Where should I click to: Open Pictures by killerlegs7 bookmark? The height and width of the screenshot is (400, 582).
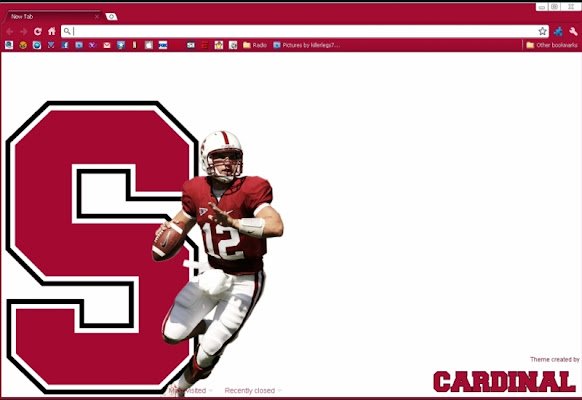pos(307,45)
